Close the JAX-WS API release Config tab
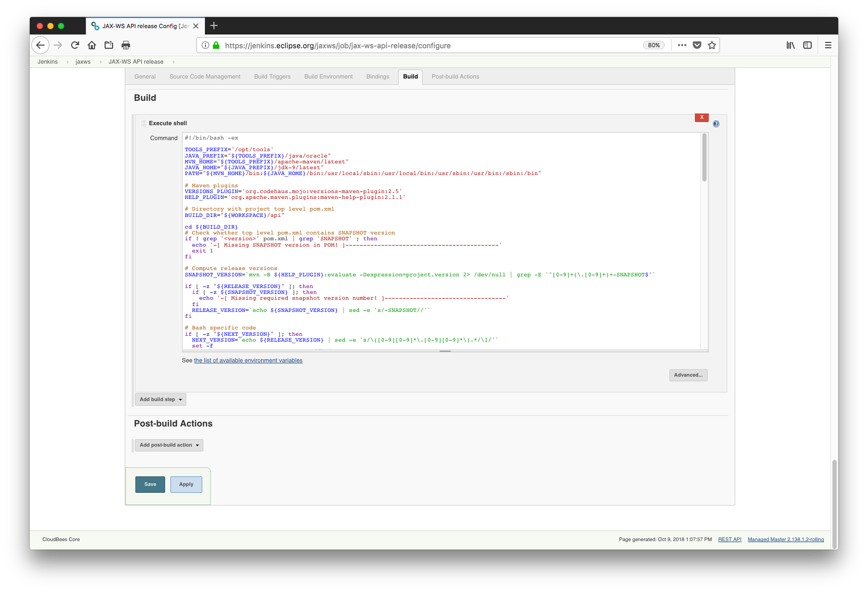Image resolution: width=868 pixels, height=592 pixels. (196, 26)
